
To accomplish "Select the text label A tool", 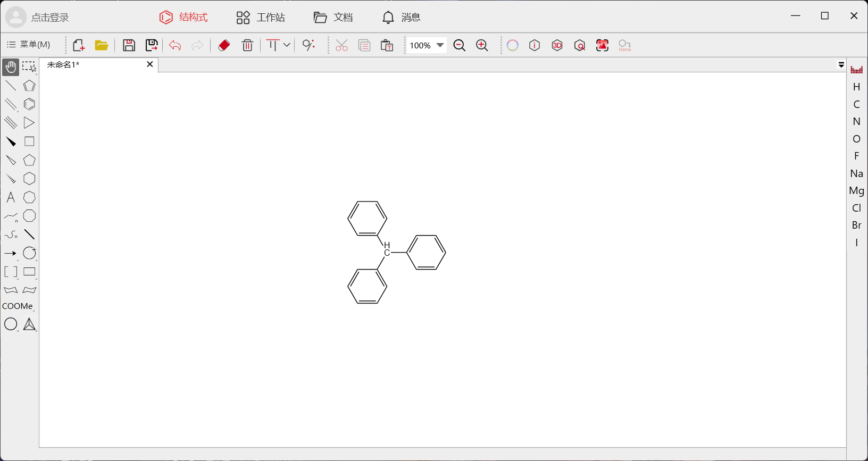I will pyautogui.click(x=11, y=197).
